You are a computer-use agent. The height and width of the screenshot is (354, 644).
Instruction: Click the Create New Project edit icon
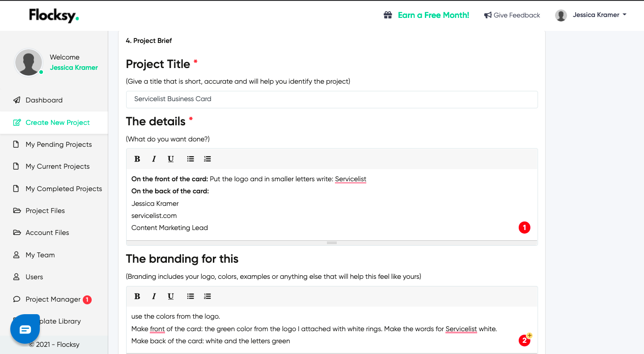click(x=17, y=123)
